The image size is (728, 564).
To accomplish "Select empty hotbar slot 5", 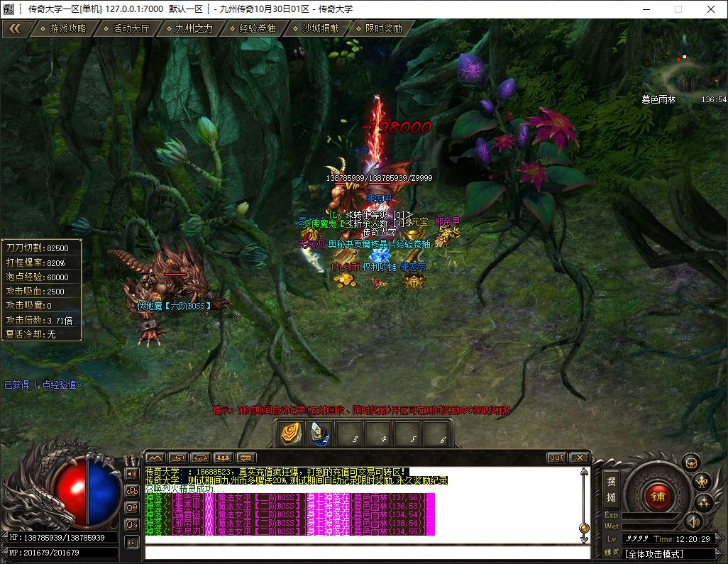I will tap(408, 433).
